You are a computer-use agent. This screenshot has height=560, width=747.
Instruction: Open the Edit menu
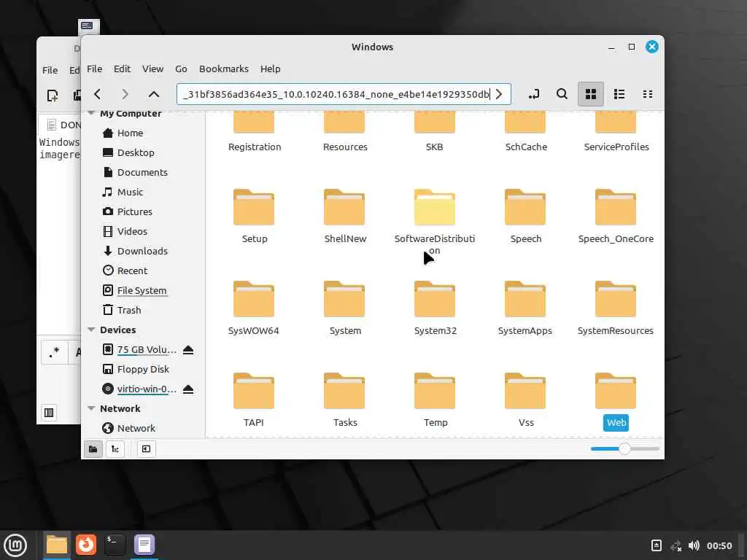click(122, 69)
